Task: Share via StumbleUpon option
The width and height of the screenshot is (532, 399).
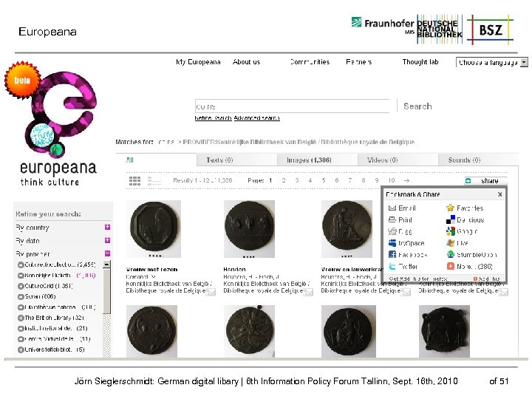Action: coord(471,255)
